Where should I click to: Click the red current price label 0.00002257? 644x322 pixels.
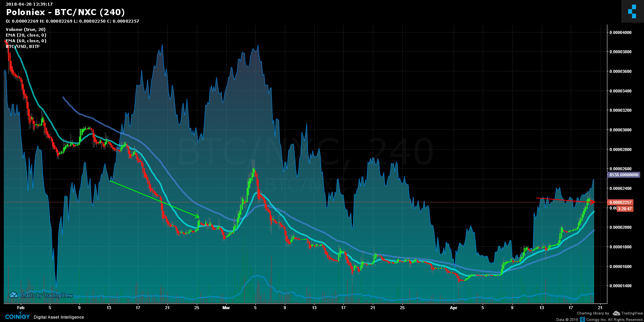[x=620, y=202]
